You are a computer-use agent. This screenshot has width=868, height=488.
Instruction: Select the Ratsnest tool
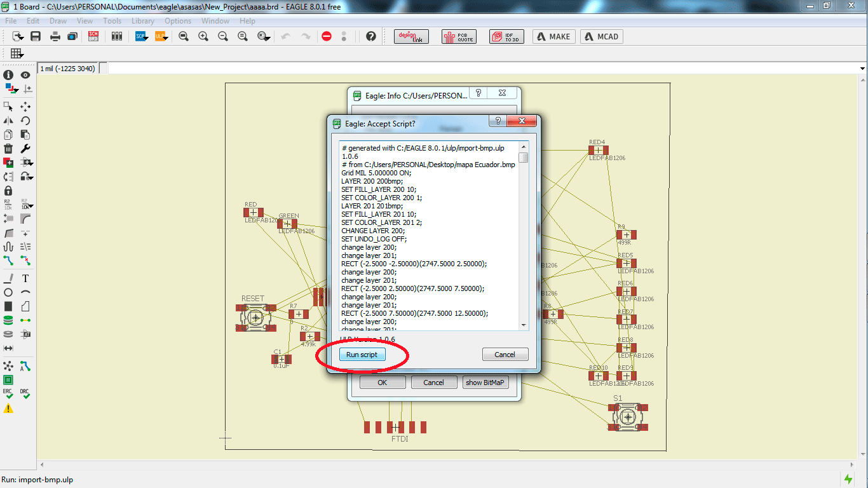[x=8, y=367]
